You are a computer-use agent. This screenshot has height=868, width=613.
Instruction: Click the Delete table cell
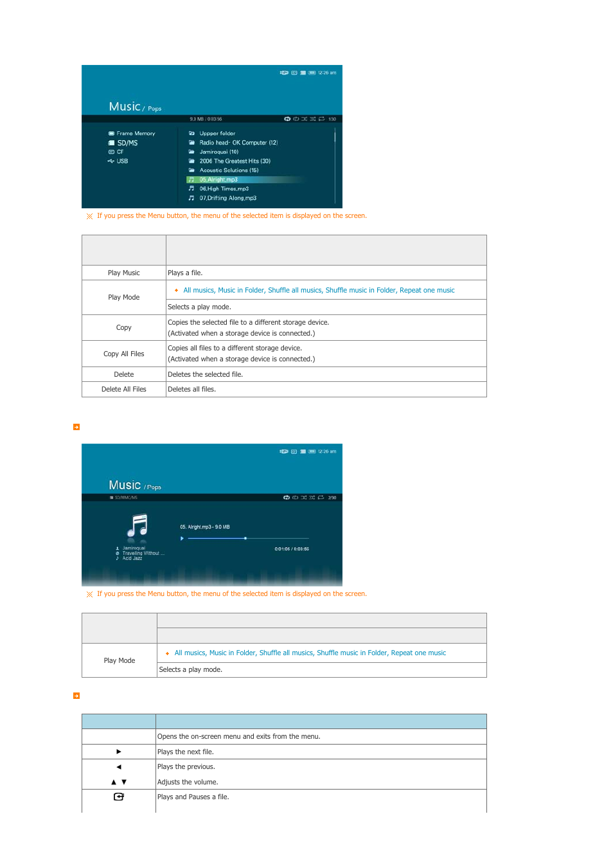pos(124,374)
